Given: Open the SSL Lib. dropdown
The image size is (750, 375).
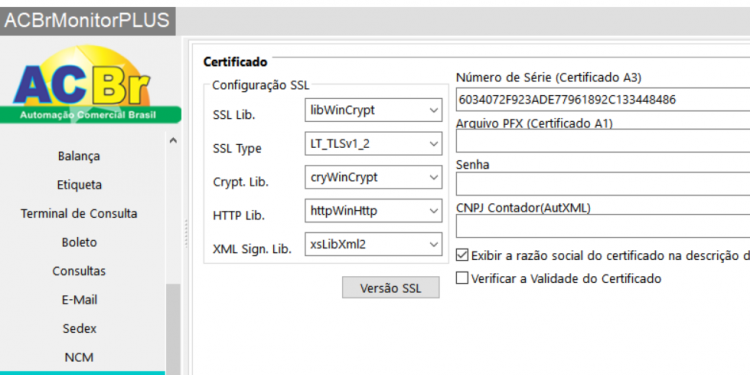Looking at the screenshot, I should point(373,110).
